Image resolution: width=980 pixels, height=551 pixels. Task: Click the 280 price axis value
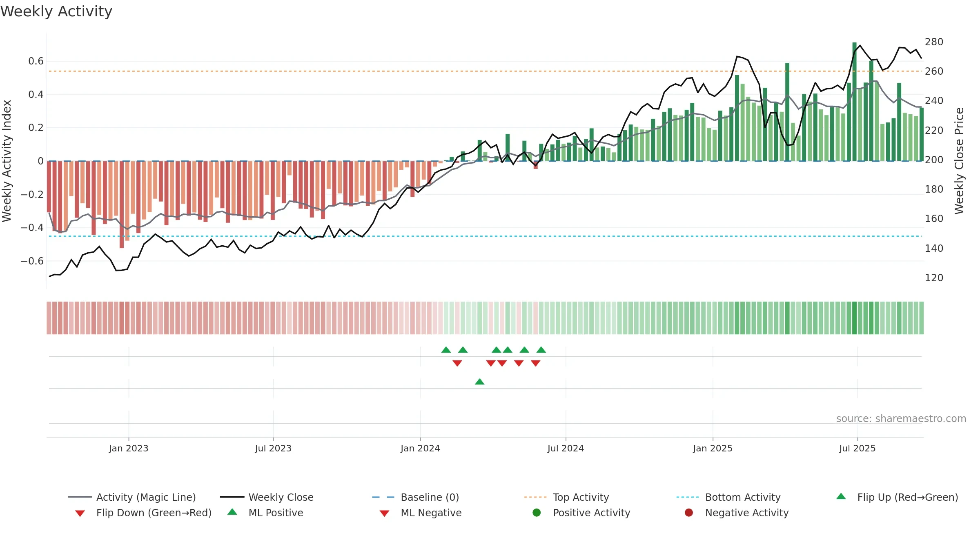coord(934,42)
